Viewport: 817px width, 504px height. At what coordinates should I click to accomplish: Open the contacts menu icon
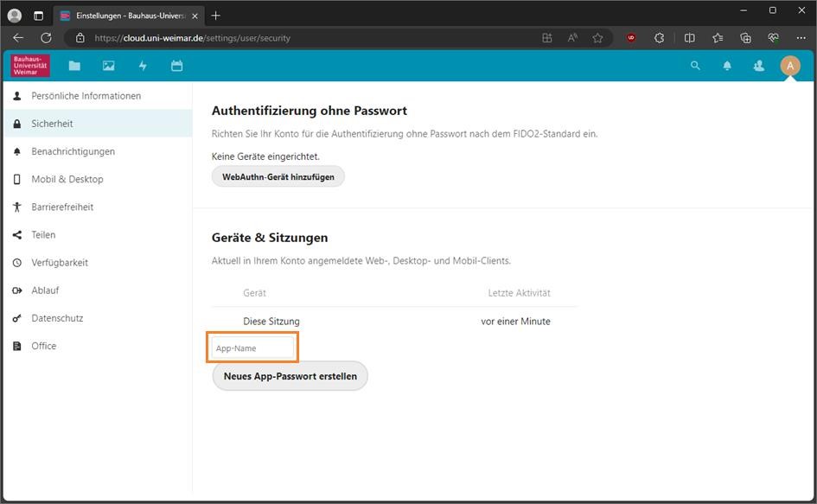pyautogui.click(x=758, y=66)
